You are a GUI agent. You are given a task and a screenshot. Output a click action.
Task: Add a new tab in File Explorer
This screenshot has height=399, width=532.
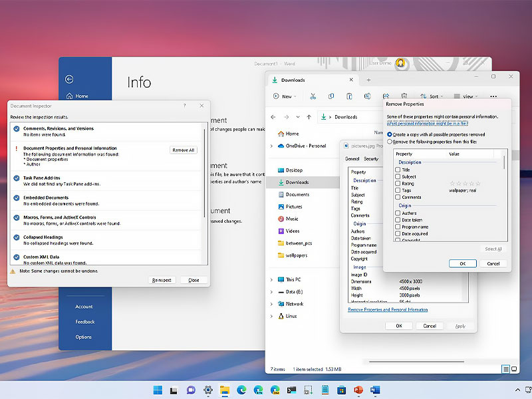pyautogui.click(x=368, y=80)
